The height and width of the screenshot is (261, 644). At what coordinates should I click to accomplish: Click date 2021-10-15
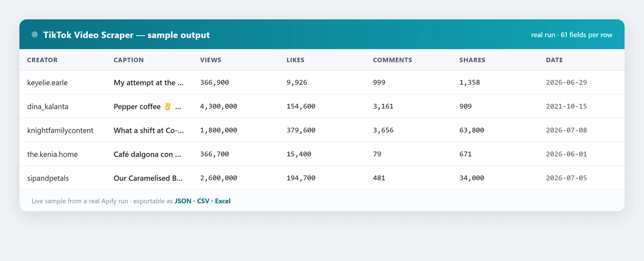point(566,106)
